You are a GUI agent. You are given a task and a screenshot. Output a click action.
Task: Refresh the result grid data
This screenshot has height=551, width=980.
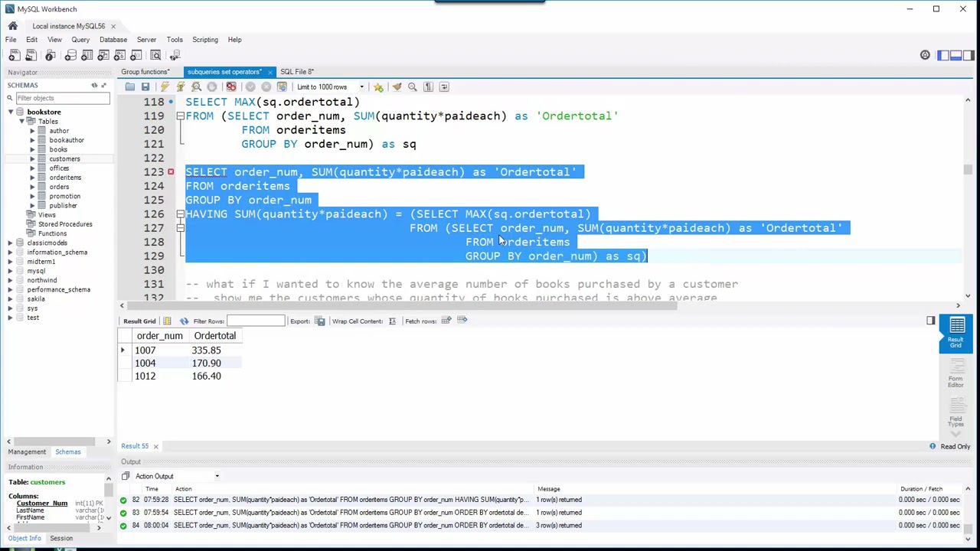coord(184,321)
